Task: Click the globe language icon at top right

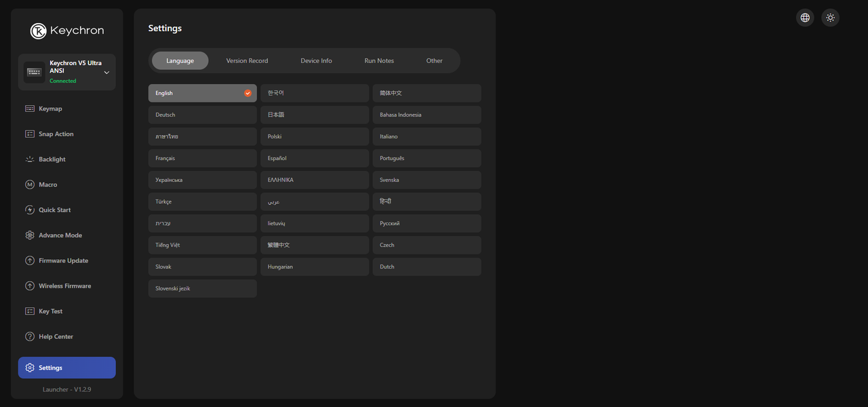Action: point(805,18)
